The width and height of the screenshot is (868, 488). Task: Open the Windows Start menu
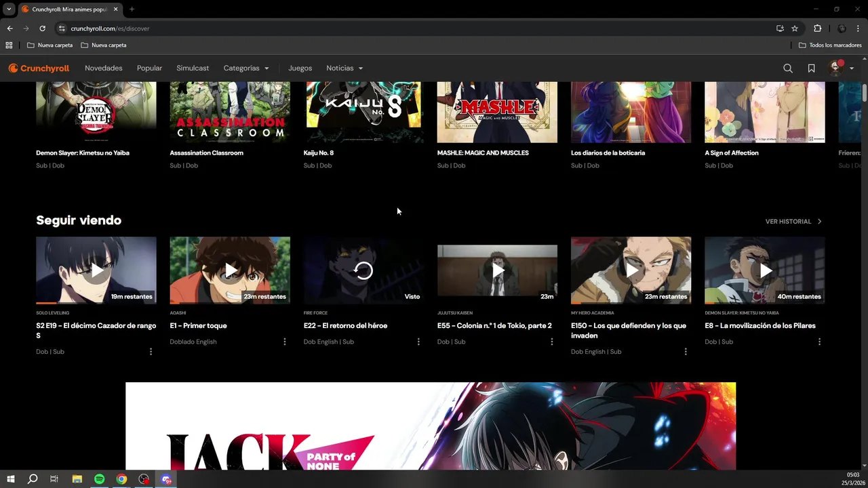click(10, 479)
